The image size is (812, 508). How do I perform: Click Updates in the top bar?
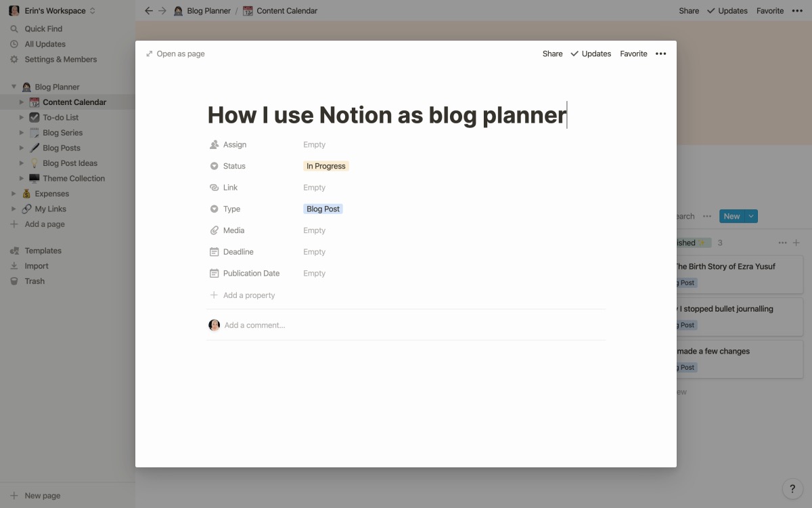tap(727, 11)
